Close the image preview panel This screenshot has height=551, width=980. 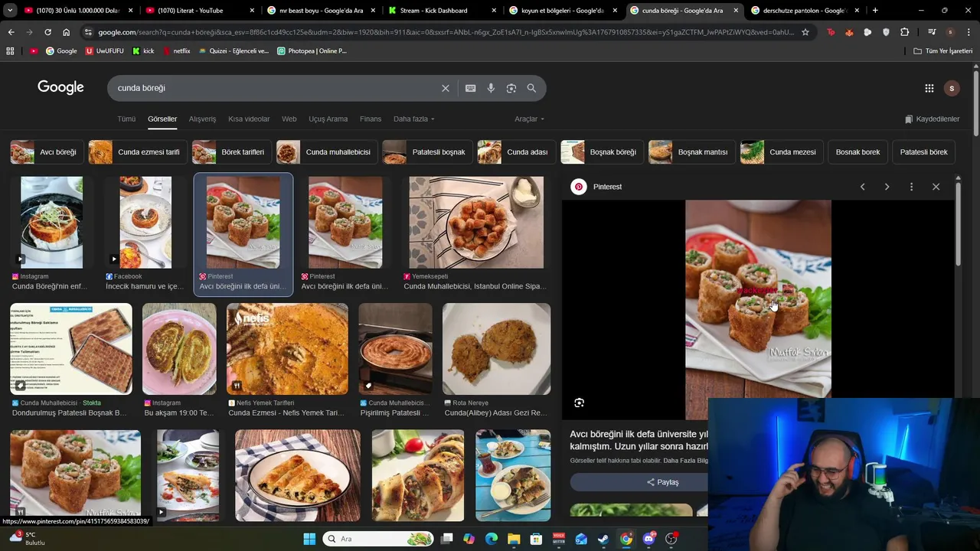(x=936, y=187)
